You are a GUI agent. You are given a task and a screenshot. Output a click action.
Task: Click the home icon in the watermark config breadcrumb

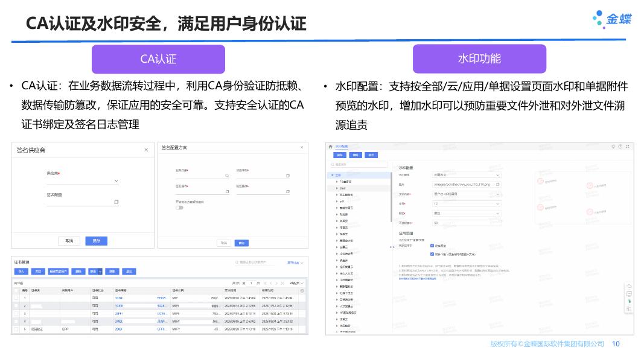click(x=329, y=145)
